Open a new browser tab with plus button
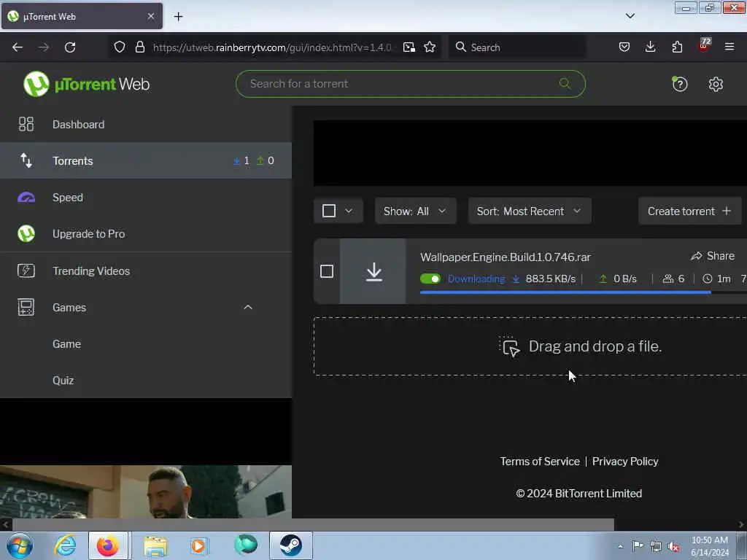Image resolution: width=747 pixels, height=560 pixels. (x=178, y=17)
